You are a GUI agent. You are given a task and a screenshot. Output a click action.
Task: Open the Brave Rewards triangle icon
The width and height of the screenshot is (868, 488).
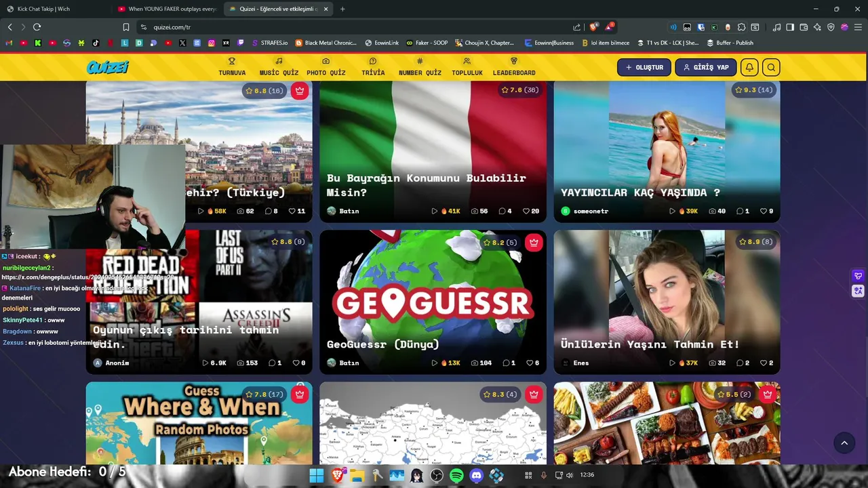pyautogui.click(x=610, y=27)
